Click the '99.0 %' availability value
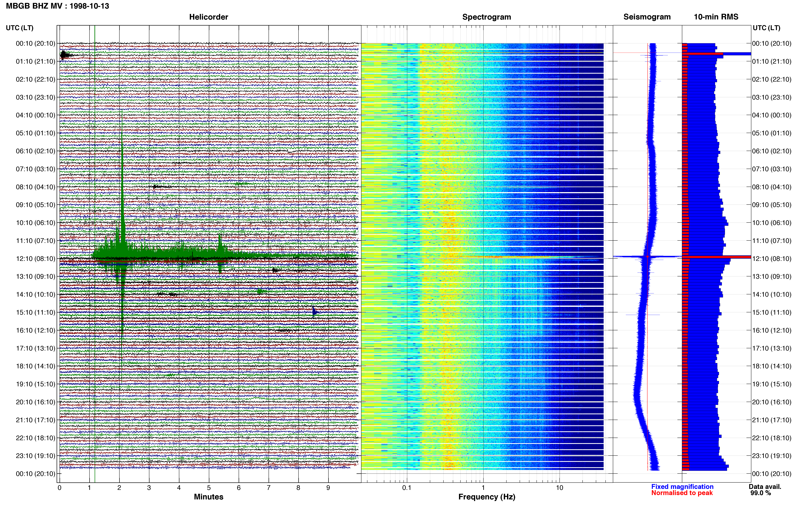This screenshot has height=508, width=812. click(761, 493)
